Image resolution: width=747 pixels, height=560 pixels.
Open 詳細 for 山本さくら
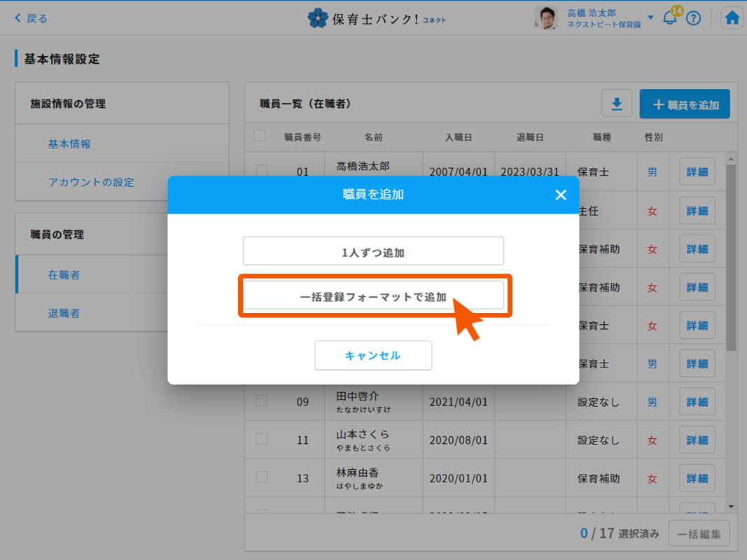pyautogui.click(x=697, y=440)
